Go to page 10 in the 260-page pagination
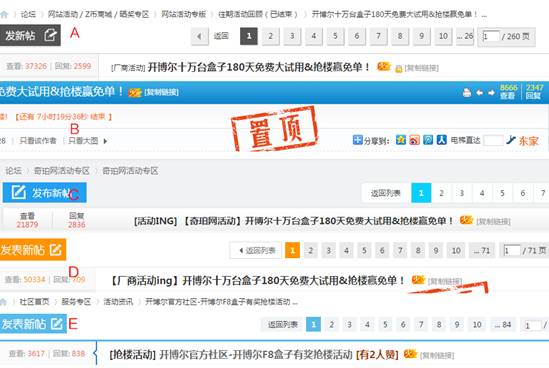Screen dimensions: 549x368 [x=443, y=36]
